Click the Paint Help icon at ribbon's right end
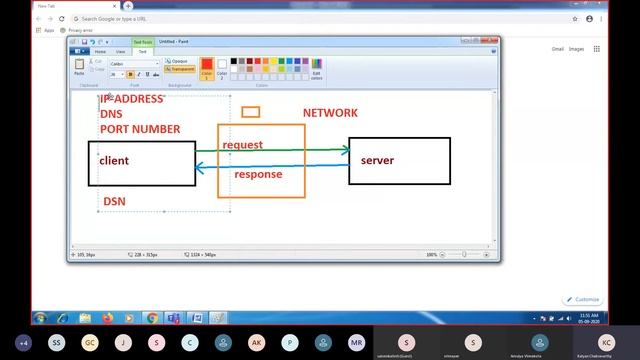640x360 pixels. tap(493, 51)
